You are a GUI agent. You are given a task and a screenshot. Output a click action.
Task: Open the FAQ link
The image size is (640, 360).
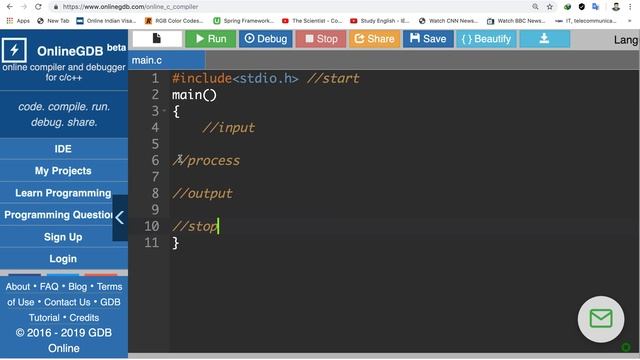[x=49, y=287]
